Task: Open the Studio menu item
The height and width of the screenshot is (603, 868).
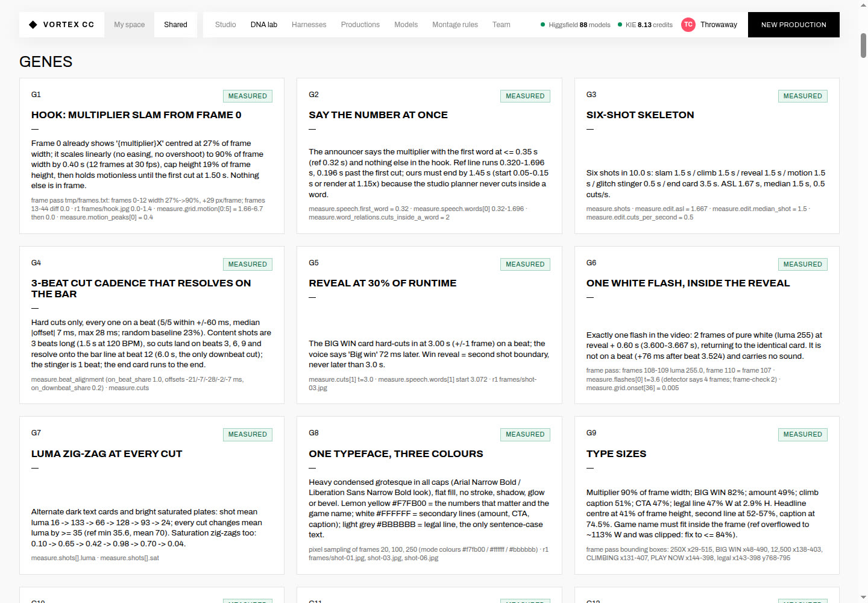Action: pyautogui.click(x=225, y=25)
